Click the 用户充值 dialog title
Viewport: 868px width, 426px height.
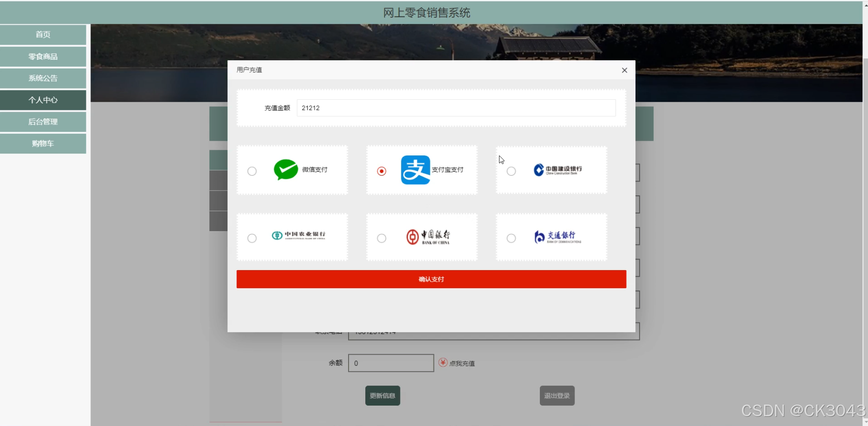point(249,70)
